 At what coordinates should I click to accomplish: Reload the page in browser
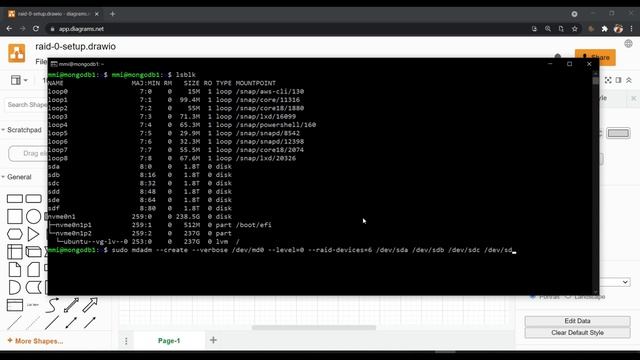[x=36, y=29]
